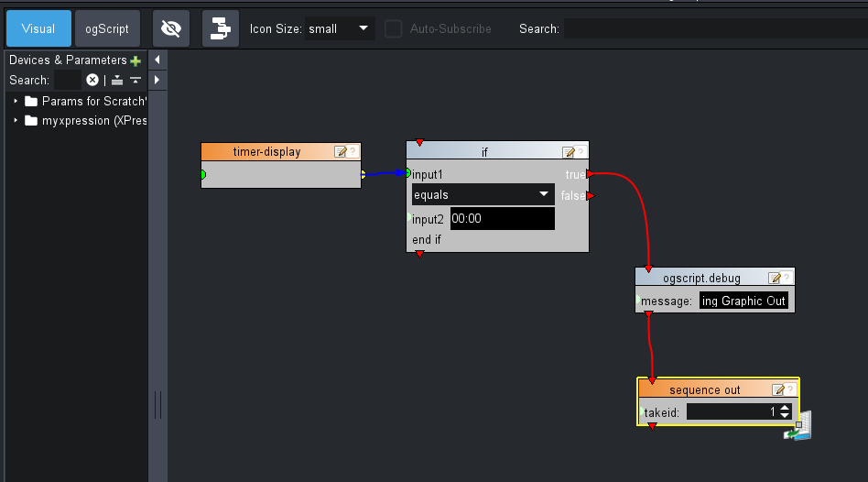Add a device or parameter with the green plus
The width and height of the screenshot is (868, 482).
(x=136, y=60)
